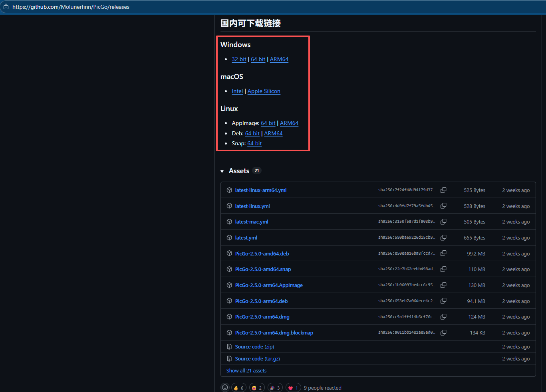Copy the sha256 of latest-linux-arm64.yml
This screenshot has width=546, height=392.
443,190
